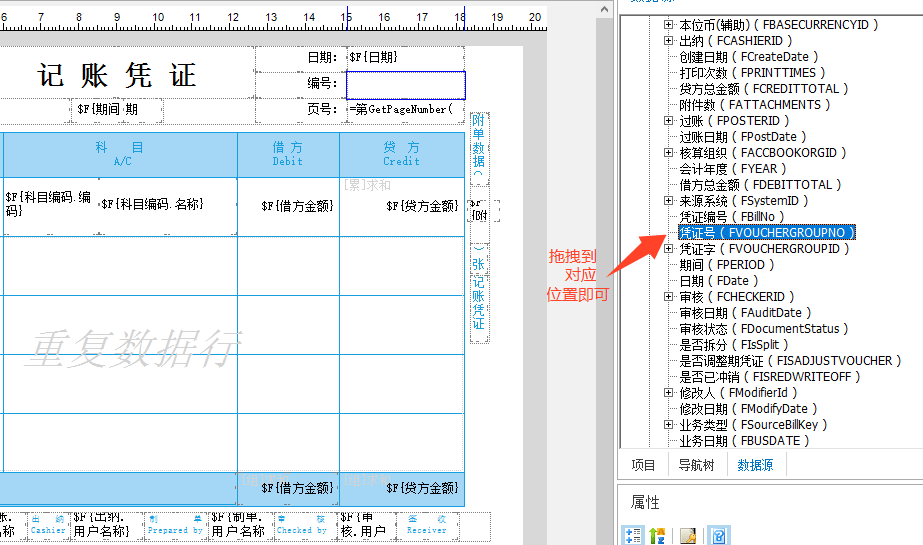Select 业务日期 FBUSDATE field

tap(744, 440)
